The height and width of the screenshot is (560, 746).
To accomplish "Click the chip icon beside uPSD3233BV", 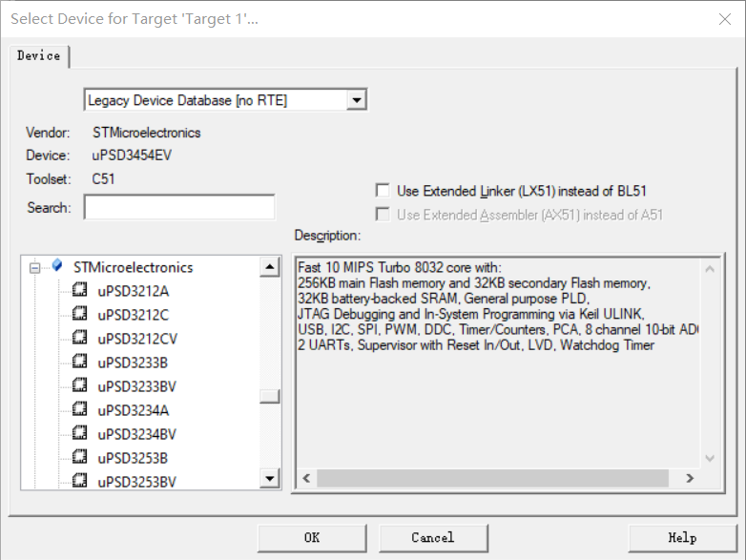I will point(80,384).
